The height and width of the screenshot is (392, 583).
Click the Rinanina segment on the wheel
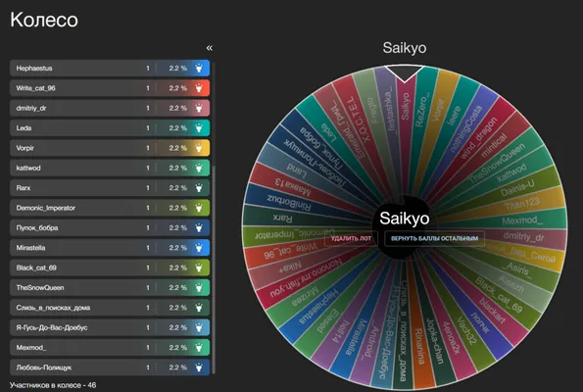coord(419,346)
